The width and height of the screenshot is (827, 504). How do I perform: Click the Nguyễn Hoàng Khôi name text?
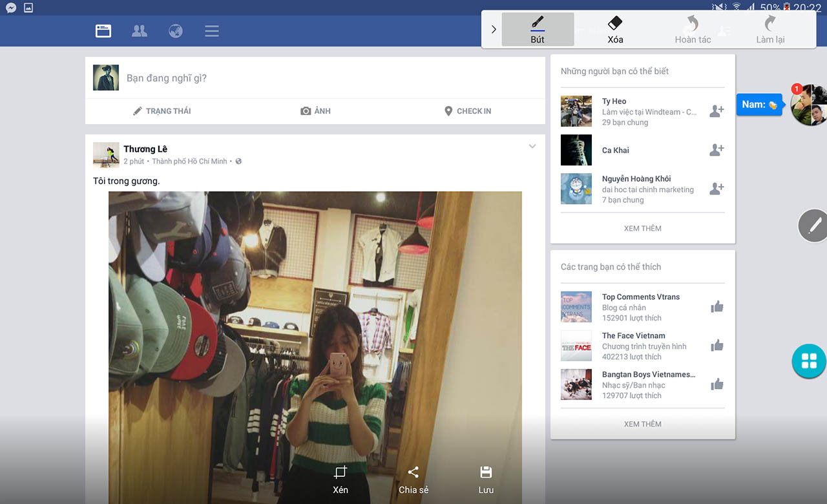[636, 179]
